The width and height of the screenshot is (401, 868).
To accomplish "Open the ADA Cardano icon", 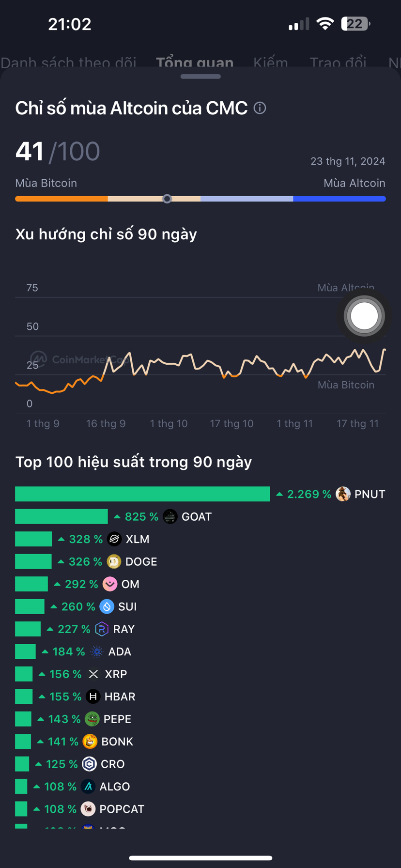I will tap(96, 651).
